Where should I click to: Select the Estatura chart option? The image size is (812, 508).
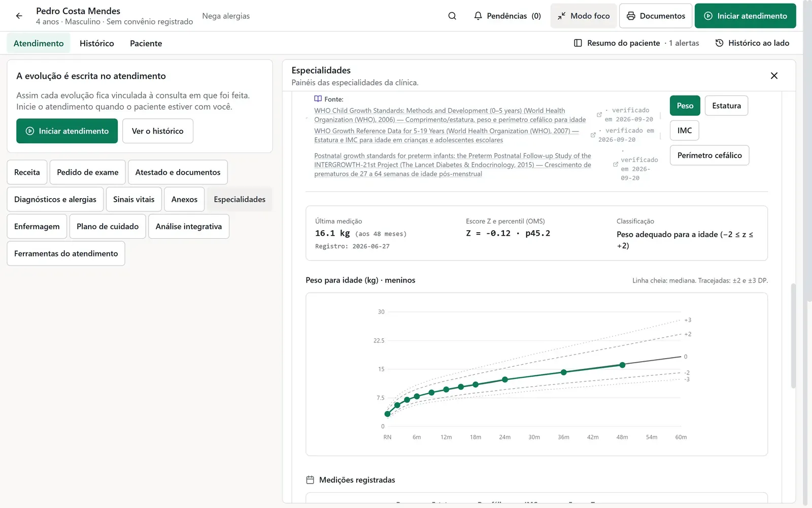(x=726, y=106)
